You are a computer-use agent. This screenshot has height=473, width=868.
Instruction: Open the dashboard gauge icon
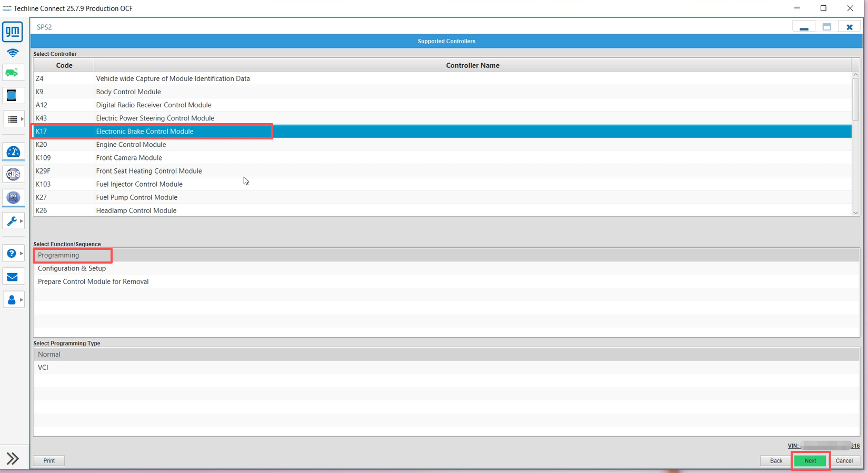click(x=13, y=152)
